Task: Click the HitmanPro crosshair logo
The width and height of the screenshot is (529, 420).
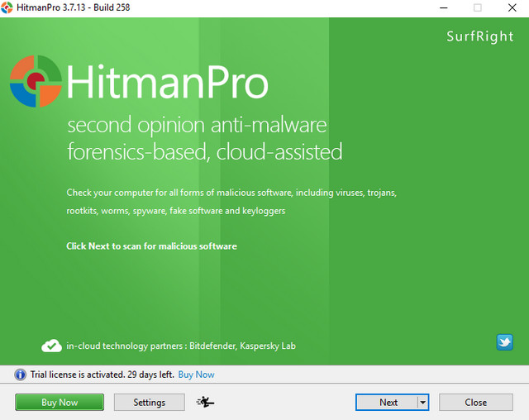Action: 36,81
